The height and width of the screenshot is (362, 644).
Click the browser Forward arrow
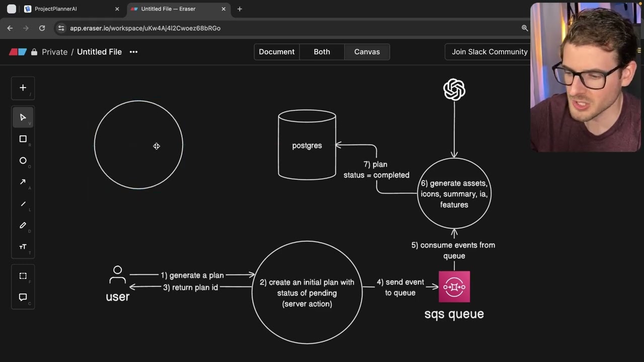(26, 28)
